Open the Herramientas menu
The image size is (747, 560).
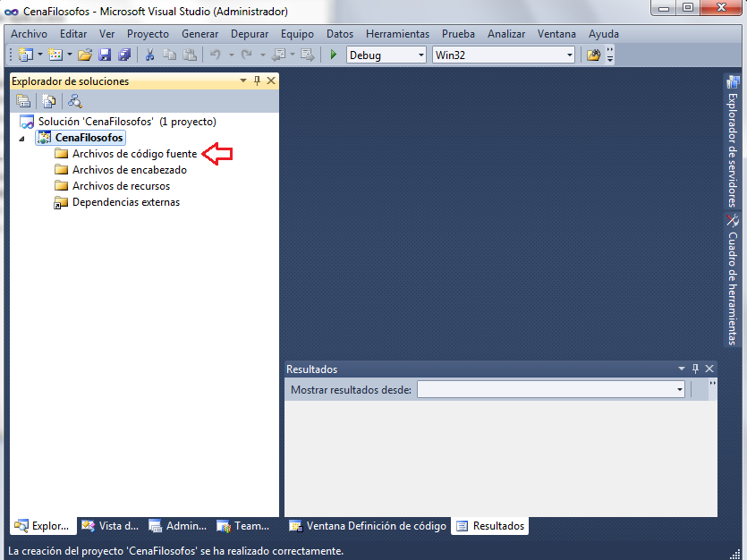tap(397, 34)
